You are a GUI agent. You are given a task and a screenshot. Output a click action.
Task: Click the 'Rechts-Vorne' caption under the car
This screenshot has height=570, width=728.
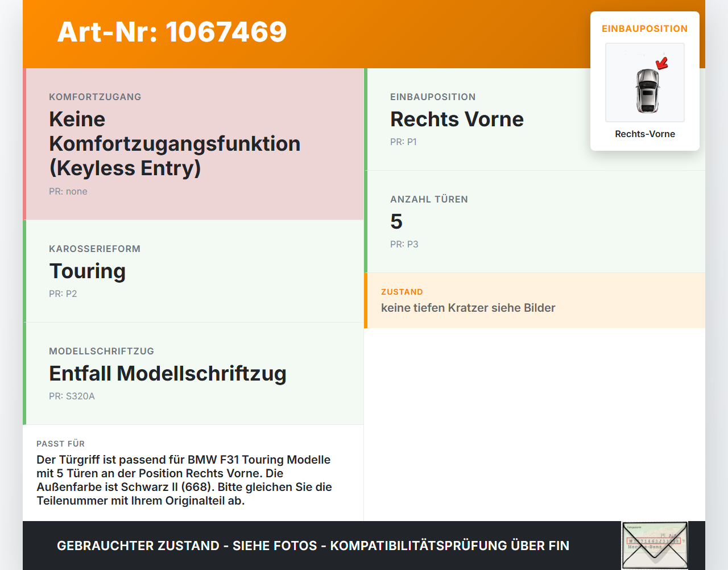(645, 134)
